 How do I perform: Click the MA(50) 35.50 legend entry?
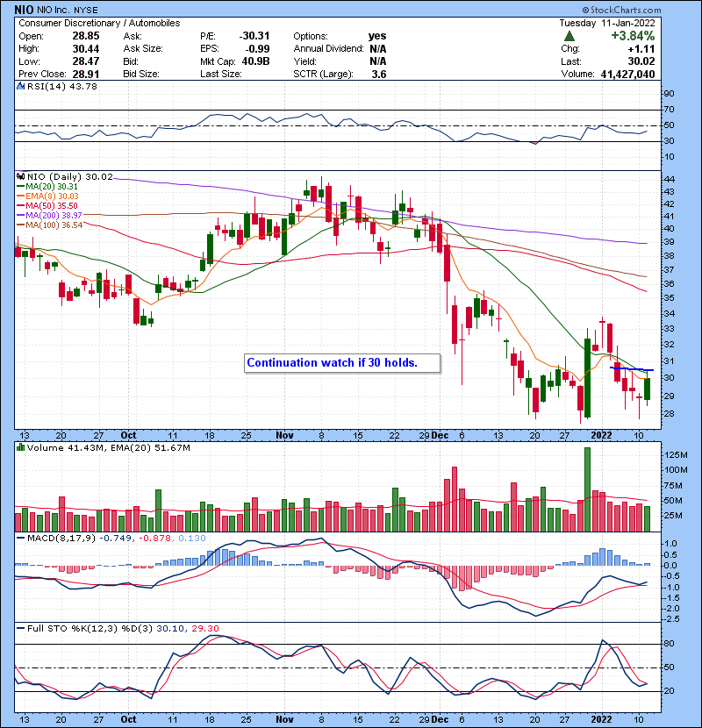(47, 205)
